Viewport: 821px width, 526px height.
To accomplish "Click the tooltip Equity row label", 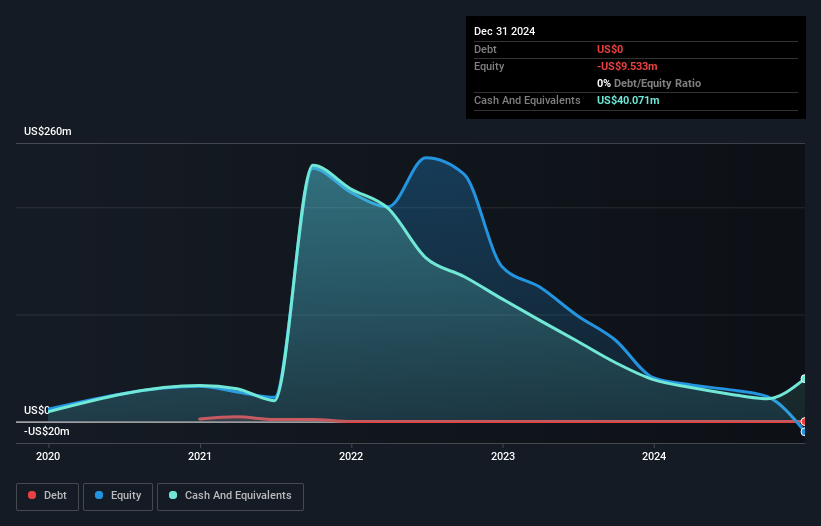I will [489, 66].
